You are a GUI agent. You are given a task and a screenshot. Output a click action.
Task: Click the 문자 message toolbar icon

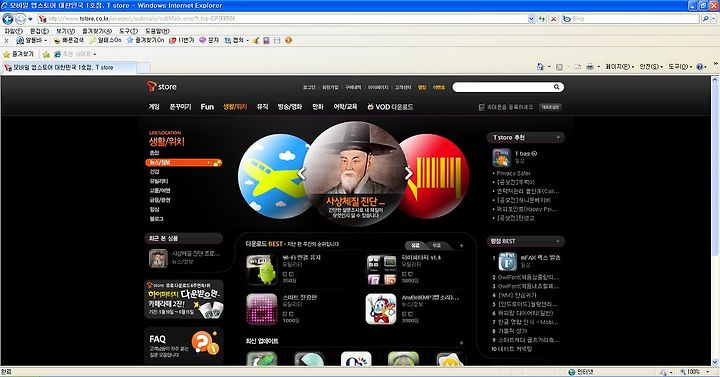(x=209, y=40)
